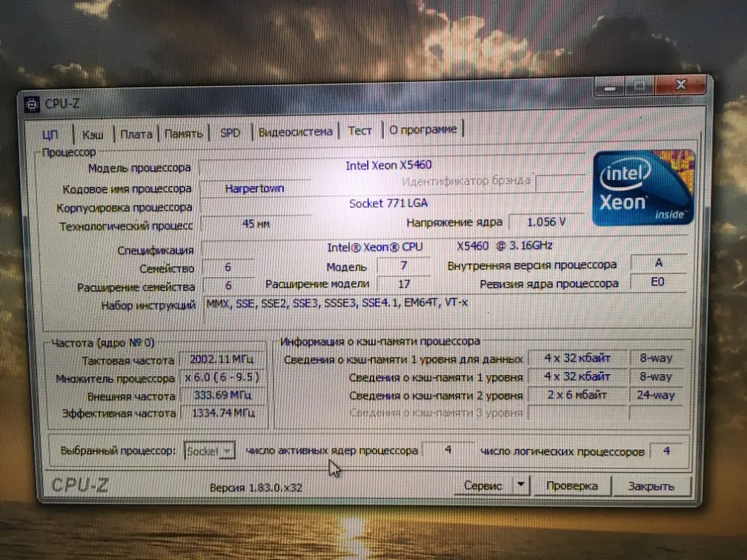Click the Расширение модели value 17

(x=403, y=284)
